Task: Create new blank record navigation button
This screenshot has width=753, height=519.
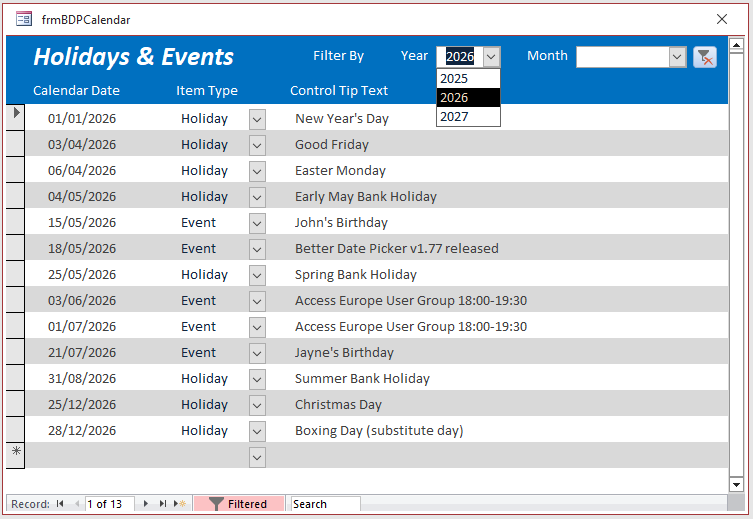Action: [x=180, y=504]
